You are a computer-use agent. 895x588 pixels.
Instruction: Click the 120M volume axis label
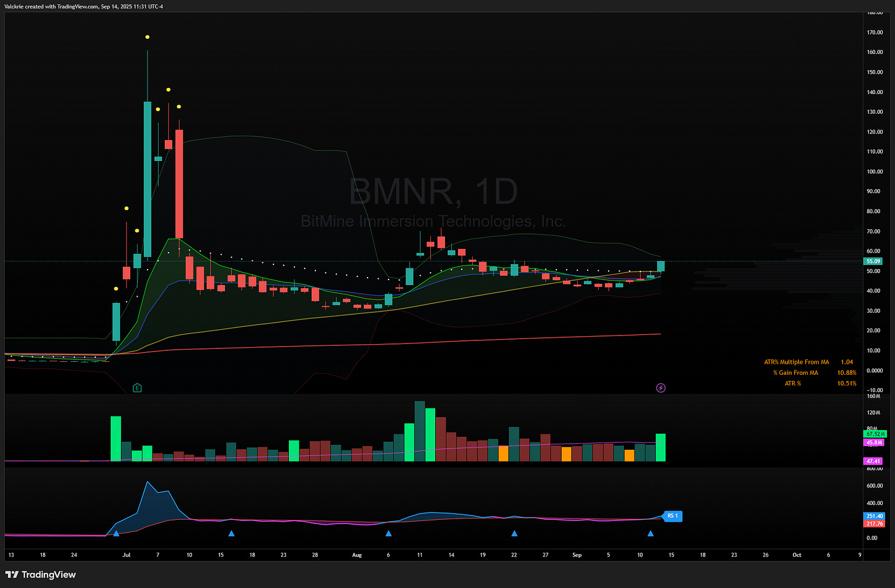click(x=873, y=412)
